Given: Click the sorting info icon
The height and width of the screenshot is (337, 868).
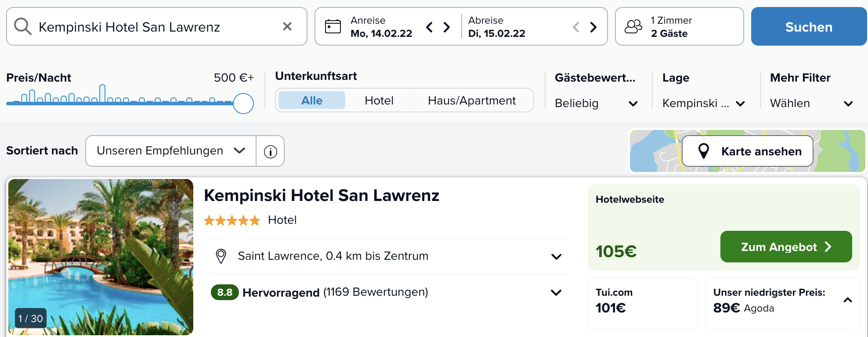Looking at the screenshot, I should point(271,151).
